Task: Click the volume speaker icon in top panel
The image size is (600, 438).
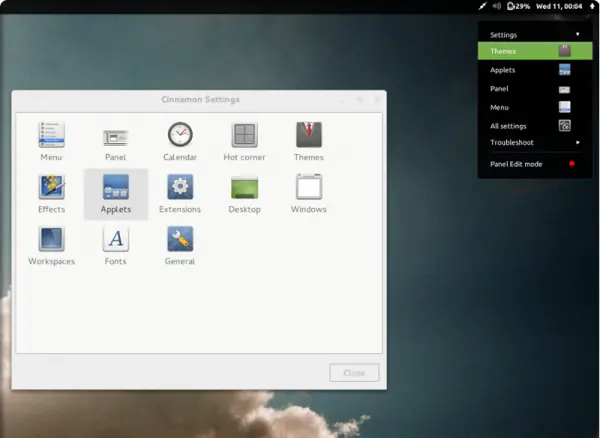Action: 497,6
